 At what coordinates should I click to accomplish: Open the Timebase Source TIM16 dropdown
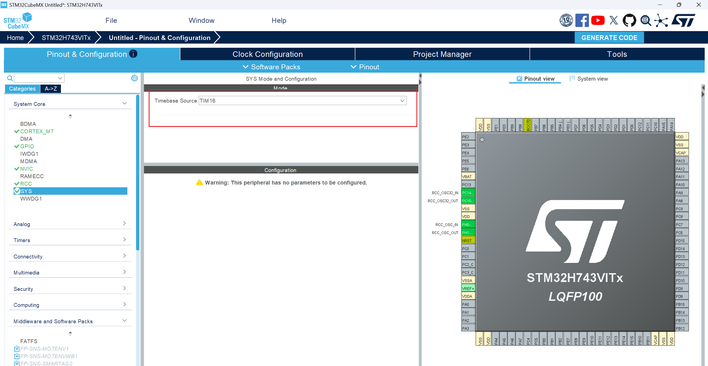click(303, 101)
